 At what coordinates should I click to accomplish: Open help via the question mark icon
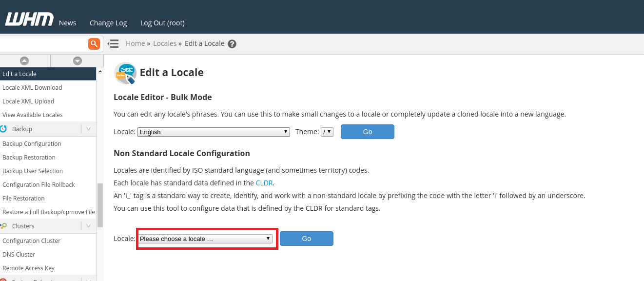232,43
